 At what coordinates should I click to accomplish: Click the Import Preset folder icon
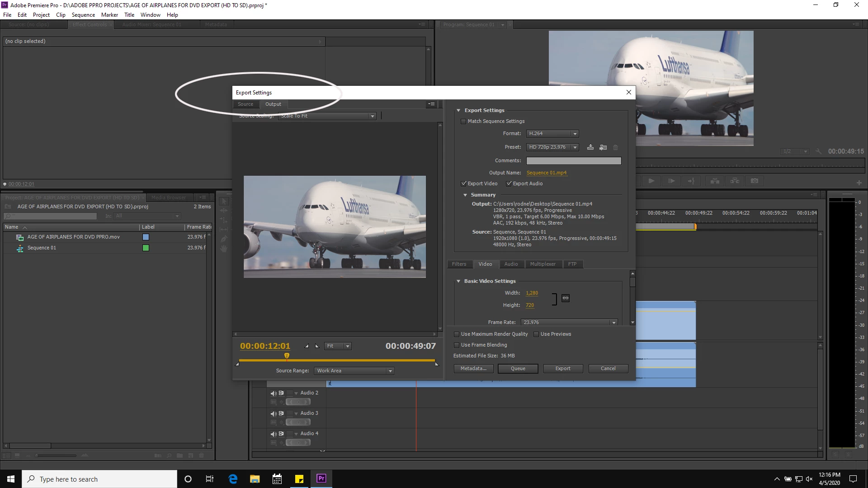[603, 147]
